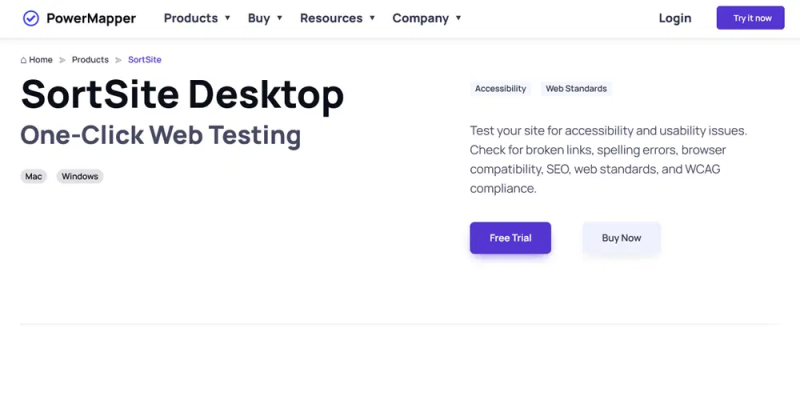This screenshot has width=800, height=400.
Task: Click the Buy Now button
Action: (x=621, y=238)
